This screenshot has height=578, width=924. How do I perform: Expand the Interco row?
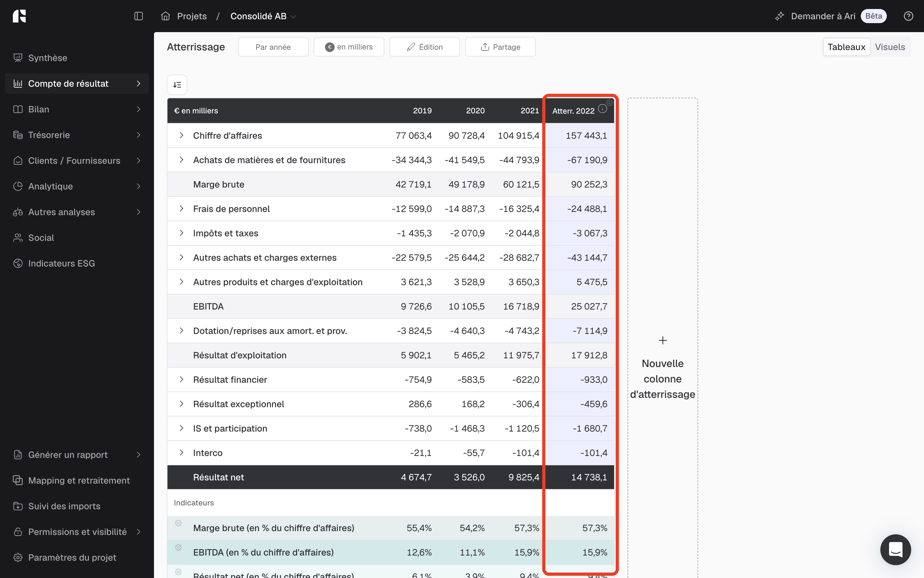[181, 453]
